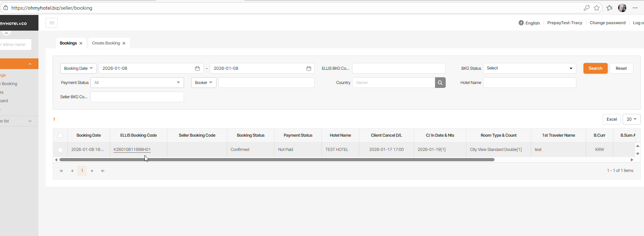Open the Booking Date type dropdown
Viewport: 644px width, 236px height.
tap(78, 68)
